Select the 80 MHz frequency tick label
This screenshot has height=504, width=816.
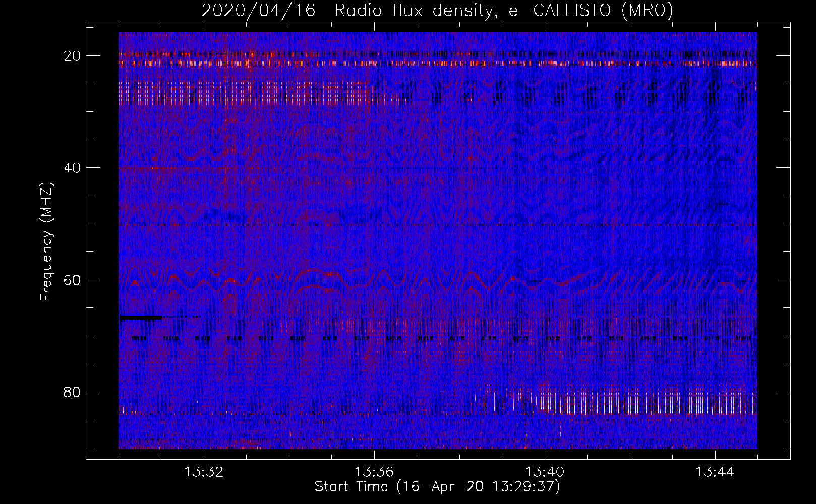click(x=73, y=392)
